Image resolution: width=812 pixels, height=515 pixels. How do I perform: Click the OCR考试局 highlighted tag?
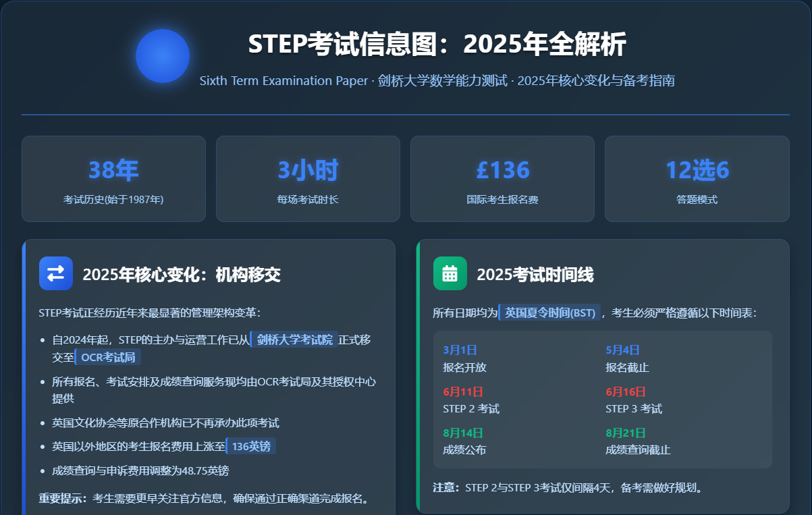click(108, 357)
